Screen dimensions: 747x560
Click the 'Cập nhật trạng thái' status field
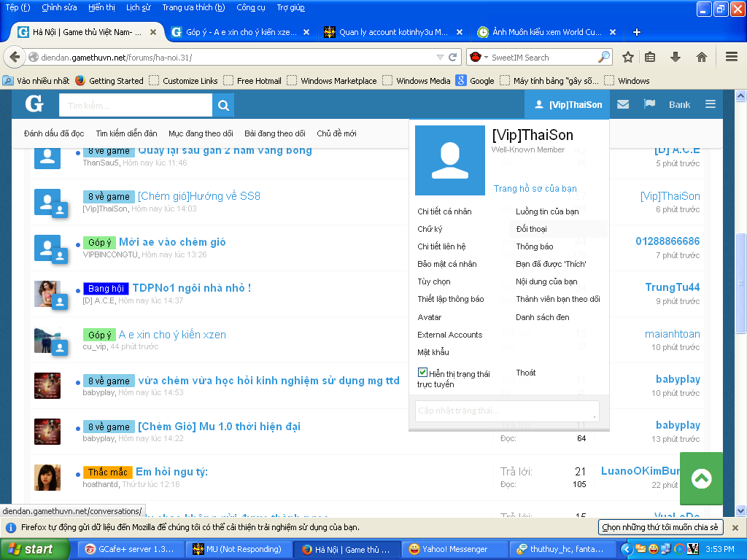(506, 411)
